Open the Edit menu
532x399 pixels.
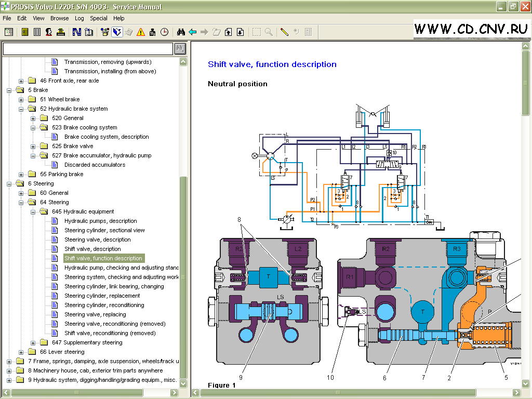[x=22, y=18]
